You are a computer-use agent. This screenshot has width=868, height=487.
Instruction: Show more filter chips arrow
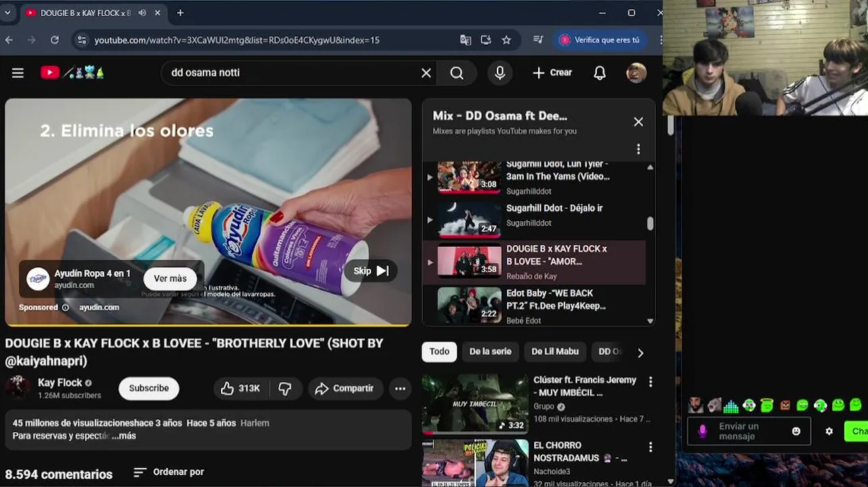[x=640, y=353]
